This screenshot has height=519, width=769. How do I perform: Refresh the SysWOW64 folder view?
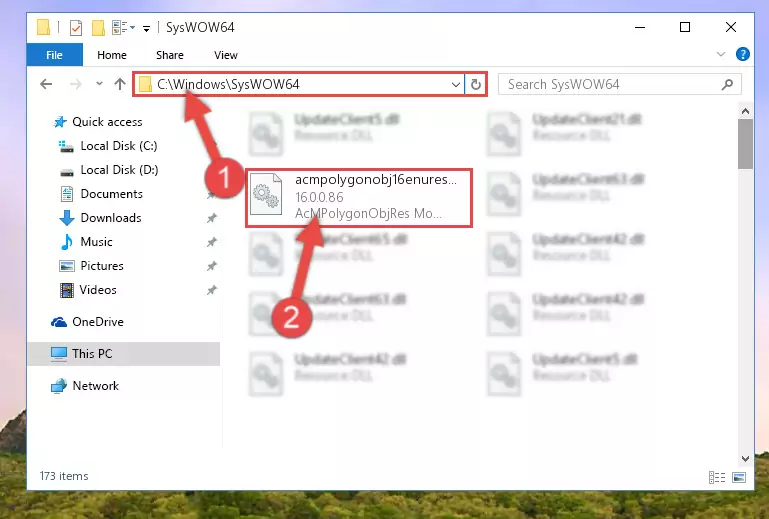pyautogui.click(x=475, y=84)
